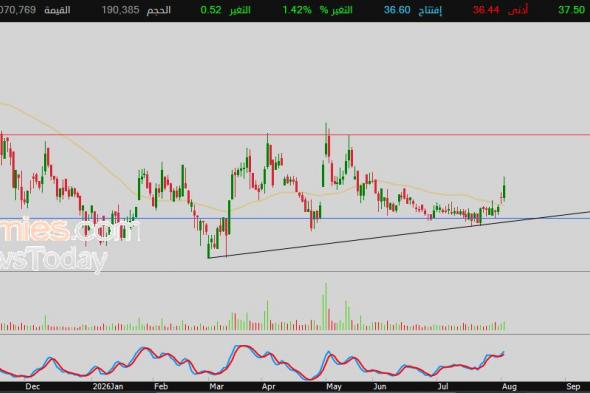Click the Sep label on time axis
Screen dimensions: 590x393
click(x=573, y=387)
